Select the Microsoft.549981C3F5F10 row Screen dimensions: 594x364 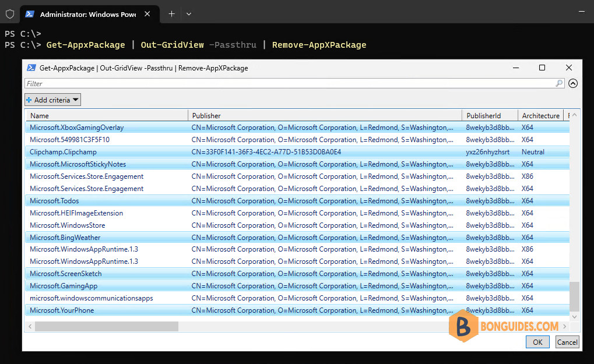pos(297,140)
